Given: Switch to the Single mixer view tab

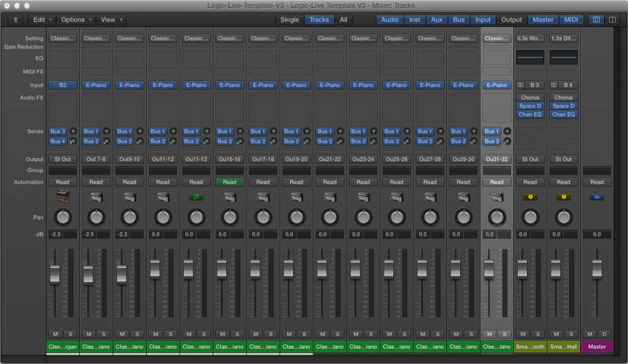Looking at the screenshot, I should pyautogui.click(x=289, y=19).
